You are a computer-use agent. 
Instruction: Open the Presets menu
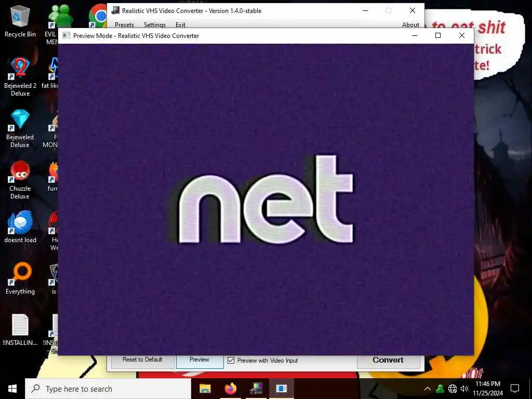pyautogui.click(x=124, y=25)
